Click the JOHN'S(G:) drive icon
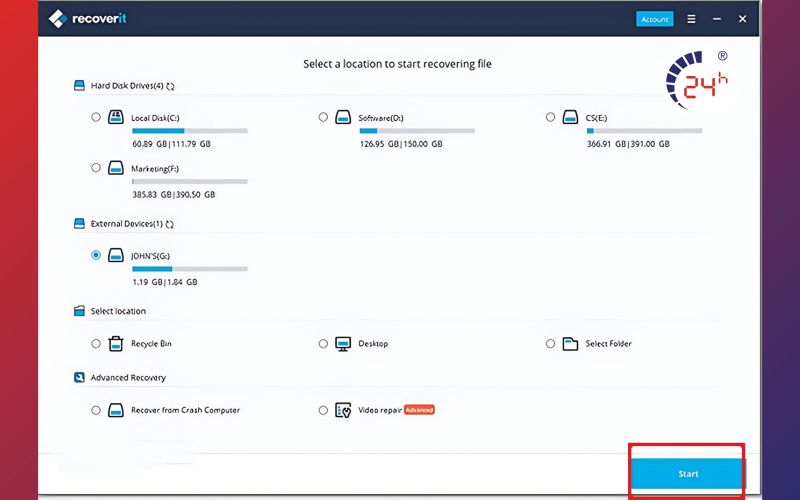Viewport: 800px width, 500px height. click(116, 255)
